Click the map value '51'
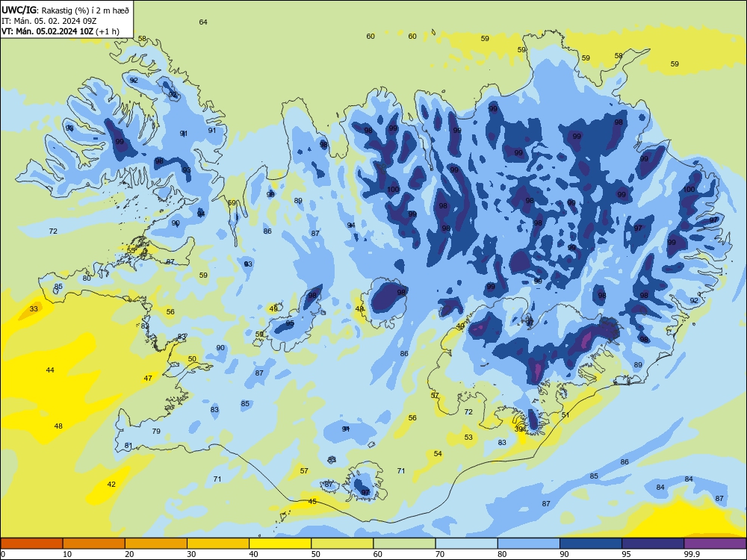This screenshot has width=747, height=560. [565, 415]
